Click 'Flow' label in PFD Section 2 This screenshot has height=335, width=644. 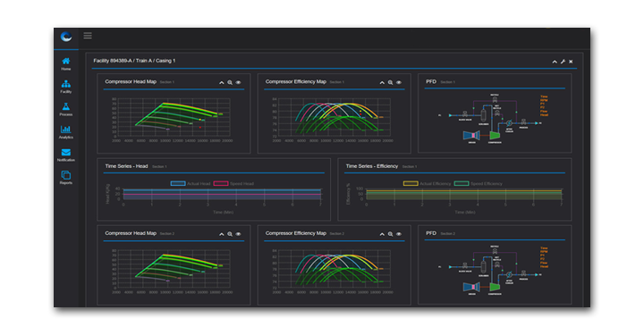click(544, 263)
